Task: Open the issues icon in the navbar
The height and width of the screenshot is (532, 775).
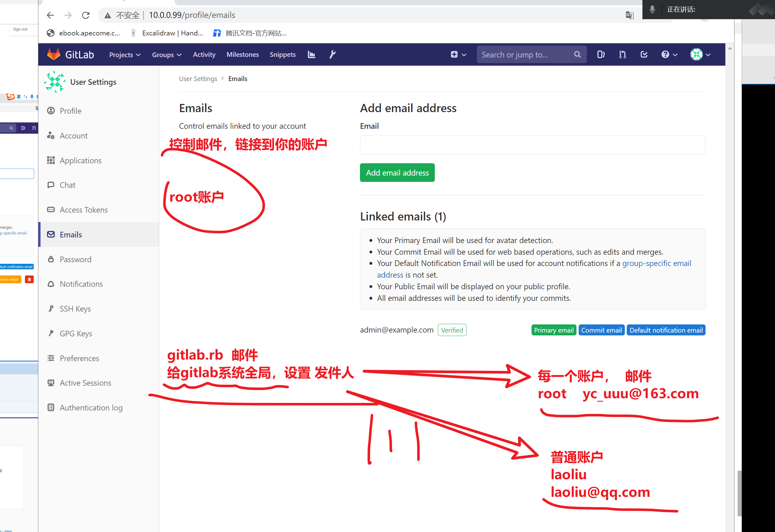Action: point(601,54)
